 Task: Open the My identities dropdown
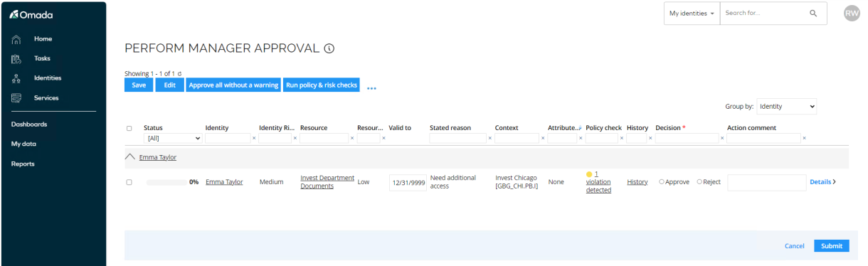coord(692,13)
